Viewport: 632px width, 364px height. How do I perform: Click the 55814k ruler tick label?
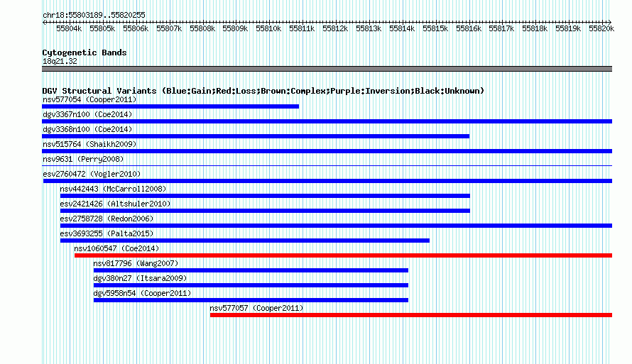click(402, 28)
